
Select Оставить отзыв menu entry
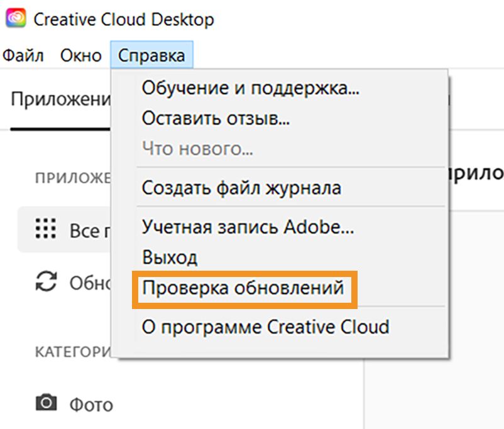coord(216,118)
